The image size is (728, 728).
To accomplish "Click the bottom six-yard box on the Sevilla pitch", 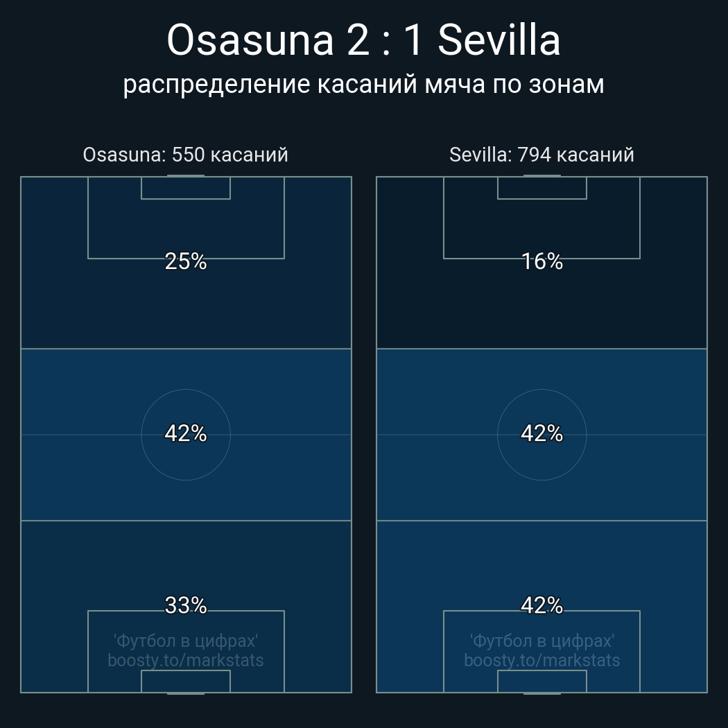I will (541, 681).
